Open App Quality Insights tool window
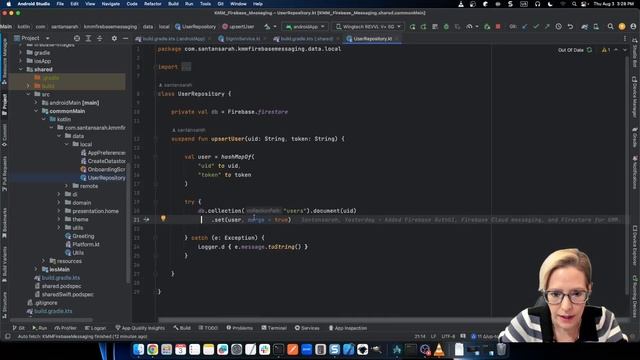Image resolution: width=640 pixels, height=360 pixels. pos(140,328)
